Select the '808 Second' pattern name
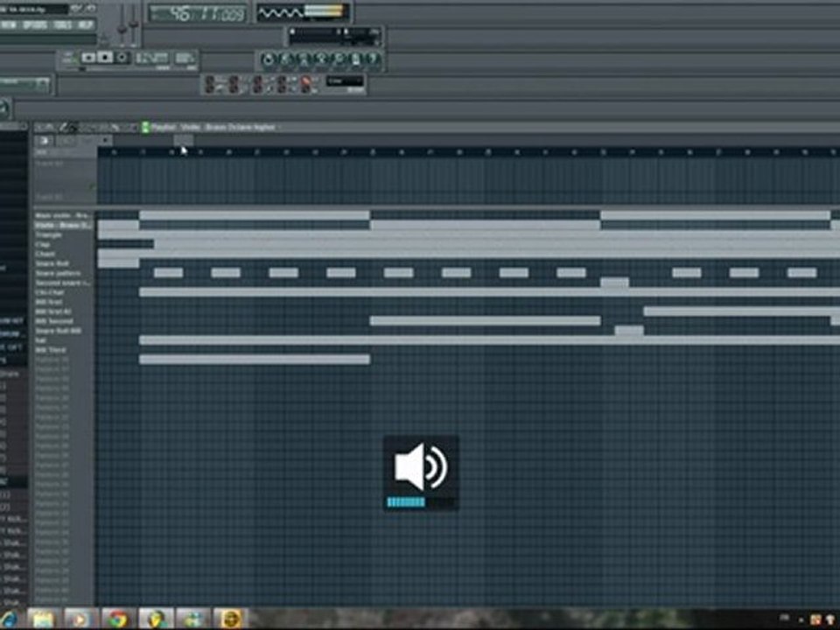Screen dimensions: 840x630 (x=54, y=321)
